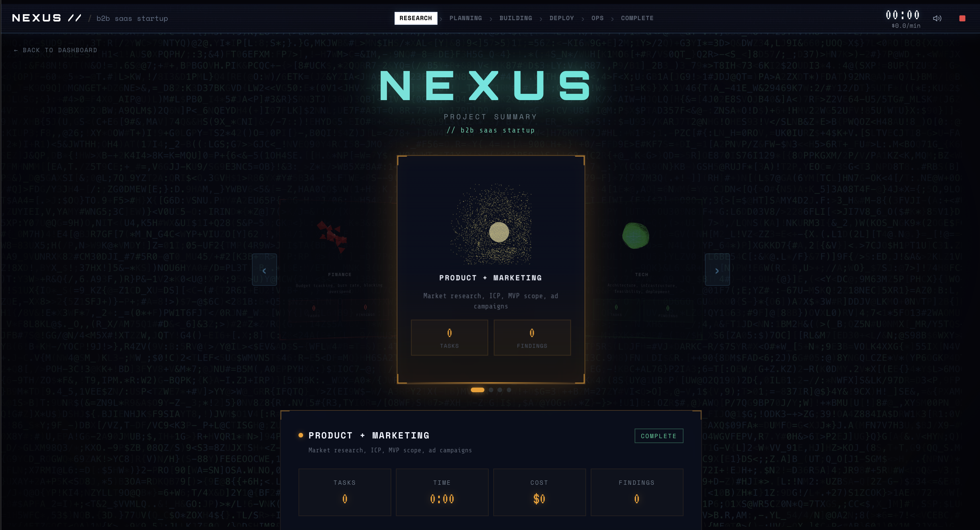The width and height of the screenshot is (980, 530).
Task: Mute sound with the speaker icon
Action: pyautogui.click(x=937, y=18)
